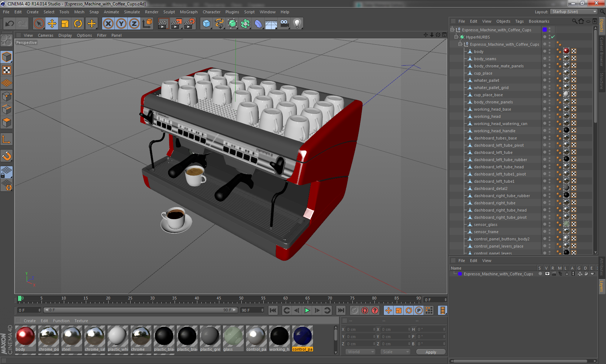
Task: Render the active view
Action: point(163,24)
